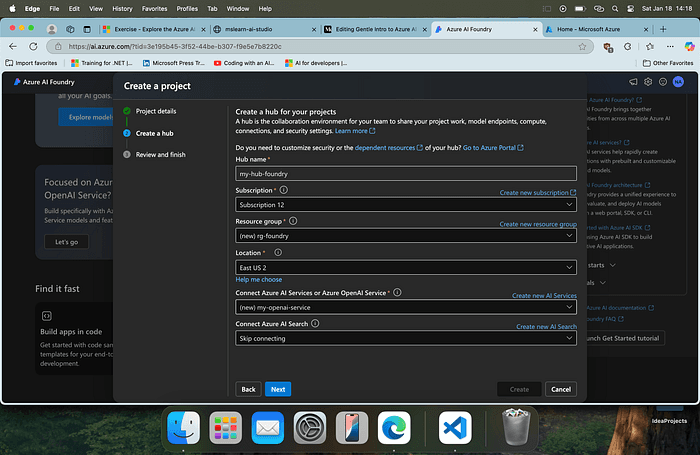
Task: Click the Back button
Action: point(248,389)
